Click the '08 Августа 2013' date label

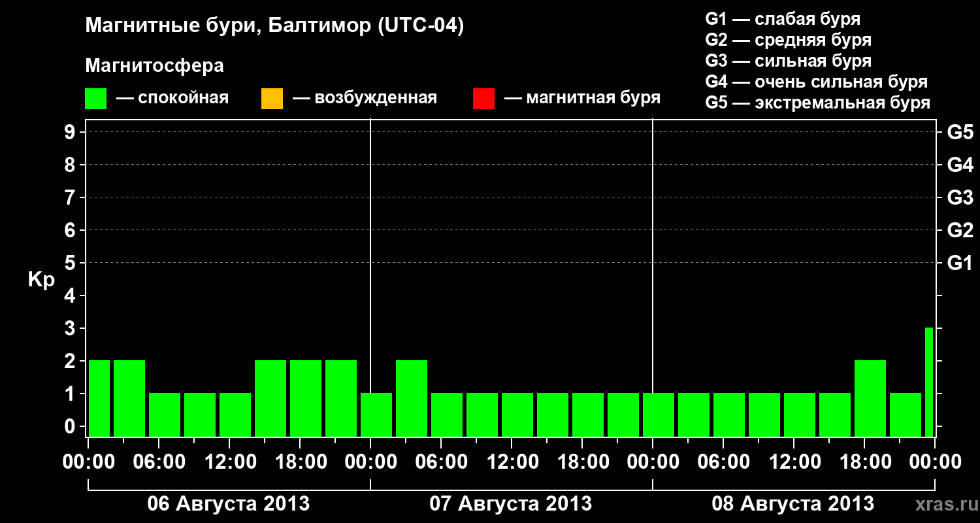pos(793,503)
